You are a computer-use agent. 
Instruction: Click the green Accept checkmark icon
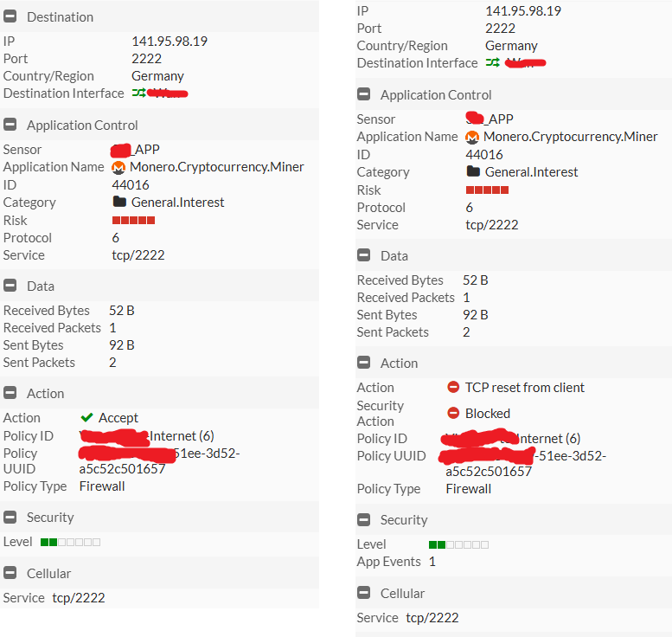(x=86, y=418)
